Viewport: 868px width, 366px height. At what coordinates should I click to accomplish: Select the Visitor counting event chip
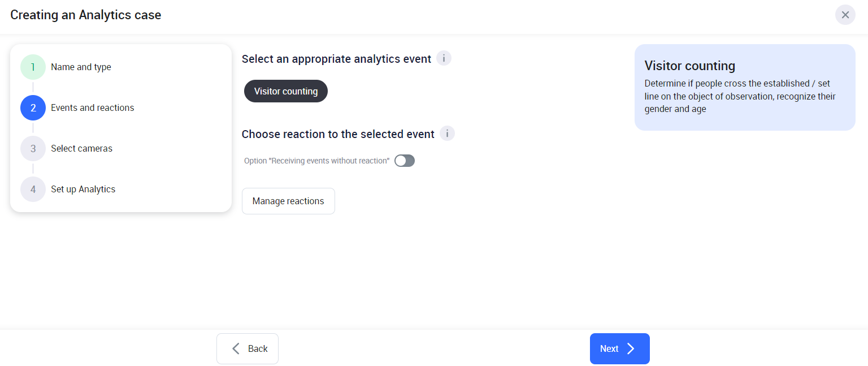point(286,91)
